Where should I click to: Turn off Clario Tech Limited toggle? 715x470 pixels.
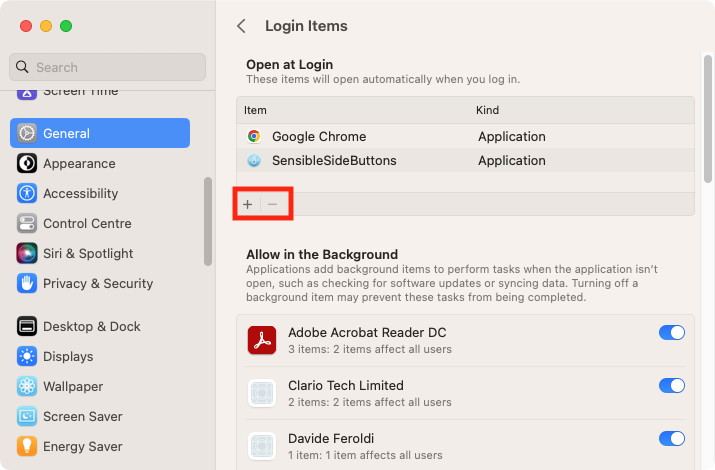click(672, 386)
